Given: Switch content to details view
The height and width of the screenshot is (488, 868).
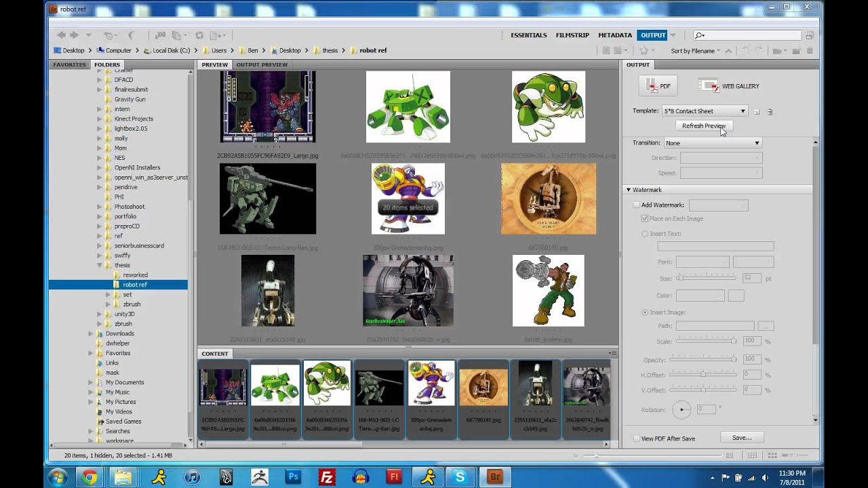Looking at the screenshot, I should point(786,455).
